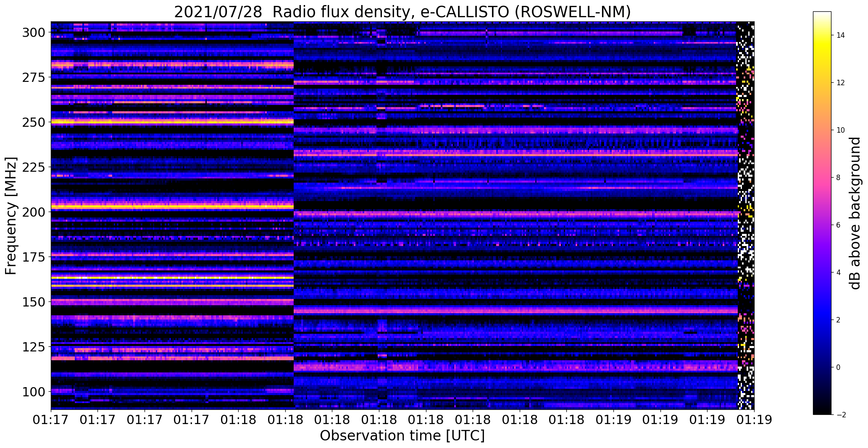Screen dimensions: 868x448
Task: Click the 250 frequency tick label
Action: tap(34, 122)
